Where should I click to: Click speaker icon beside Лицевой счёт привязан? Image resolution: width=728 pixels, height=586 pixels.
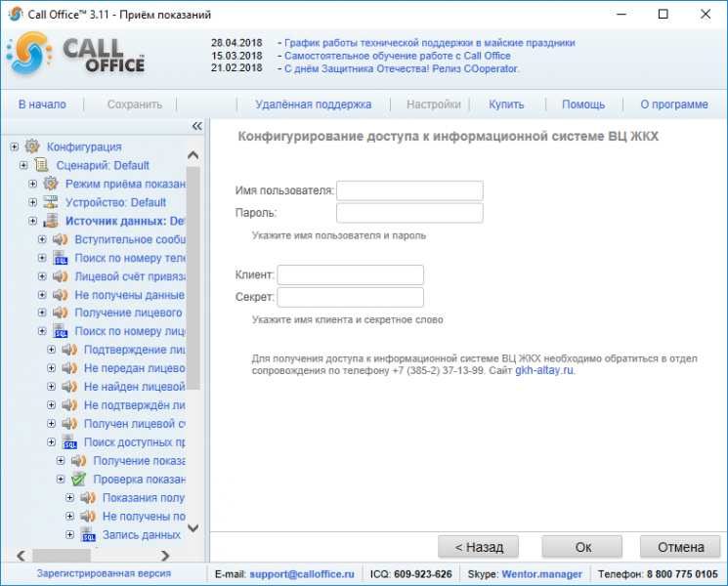60,276
